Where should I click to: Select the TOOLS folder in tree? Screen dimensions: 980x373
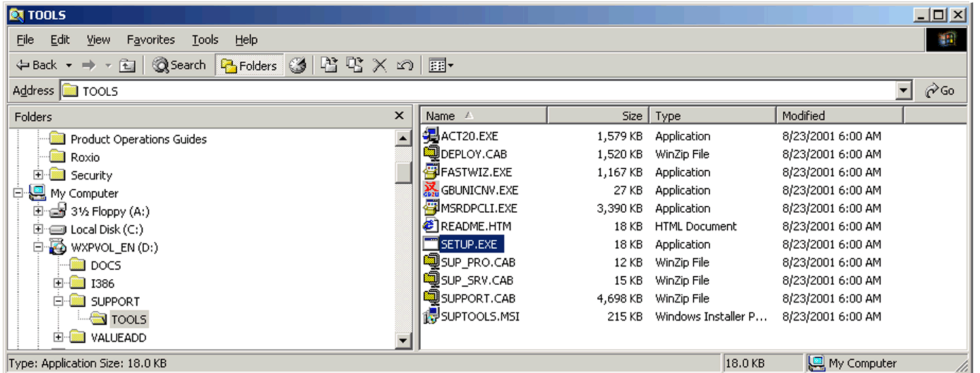click(129, 319)
